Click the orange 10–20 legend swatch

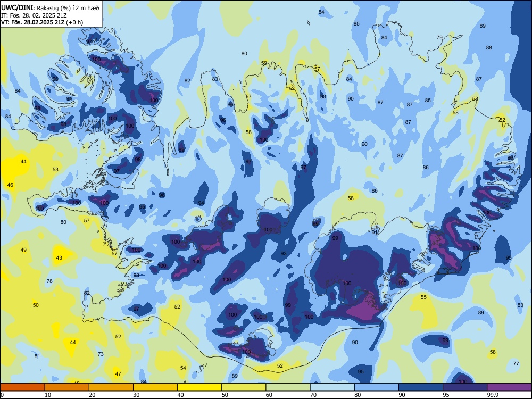click(x=67, y=387)
